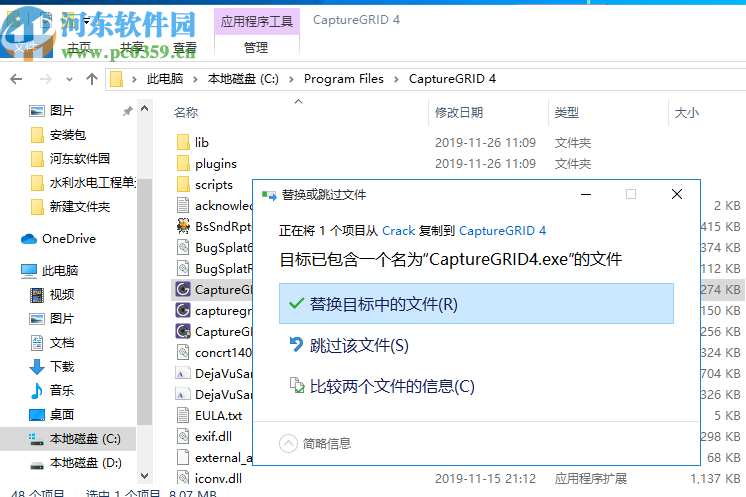This screenshot has height=497, width=746.
Task: Sort by 修改日期 column header
Action: tap(459, 113)
